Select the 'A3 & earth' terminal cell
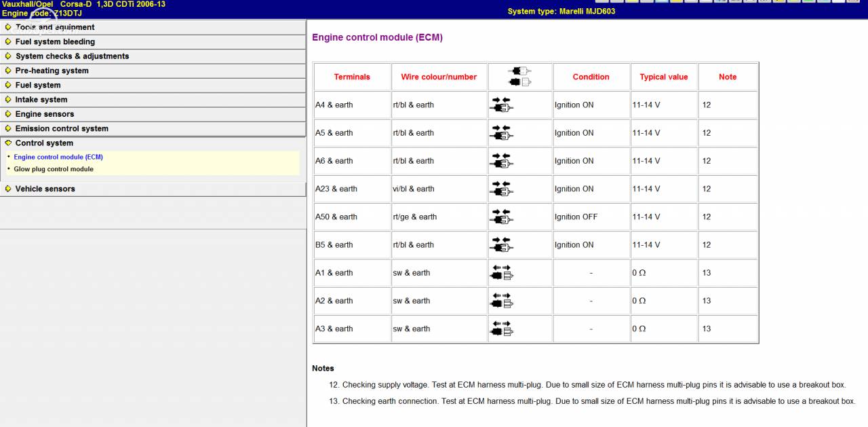Screen dimensions: 868x427 tap(352, 329)
